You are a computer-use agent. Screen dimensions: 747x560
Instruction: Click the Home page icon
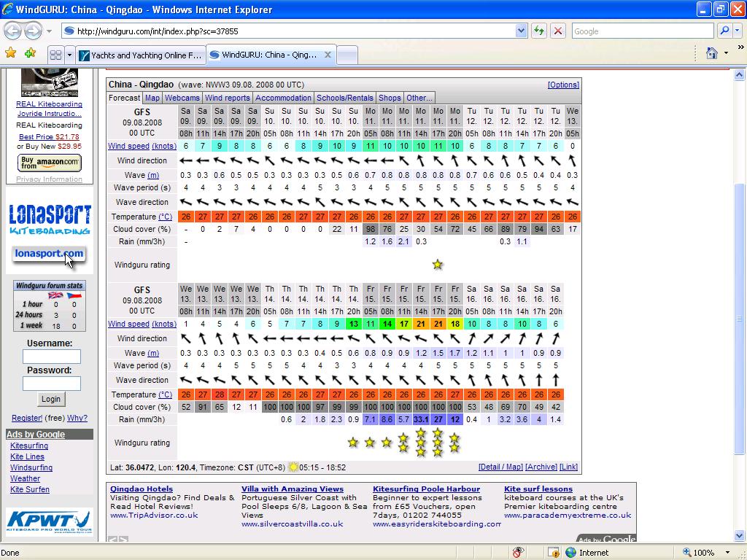click(712, 52)
